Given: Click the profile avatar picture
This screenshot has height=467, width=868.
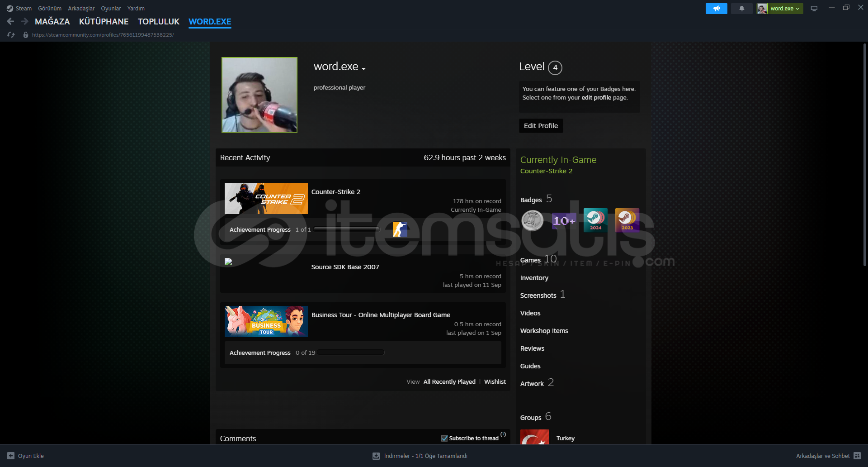Looking at the screenshot, I should coord(259,95).
